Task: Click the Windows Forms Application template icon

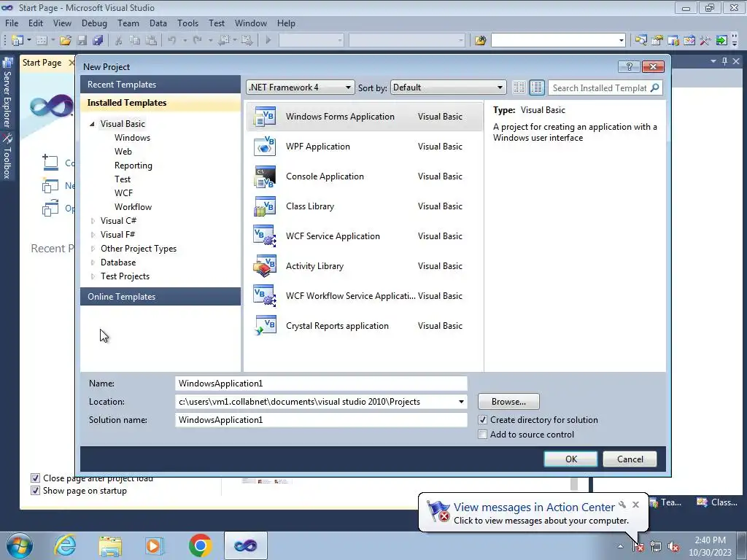Action: tap(265, 117)
